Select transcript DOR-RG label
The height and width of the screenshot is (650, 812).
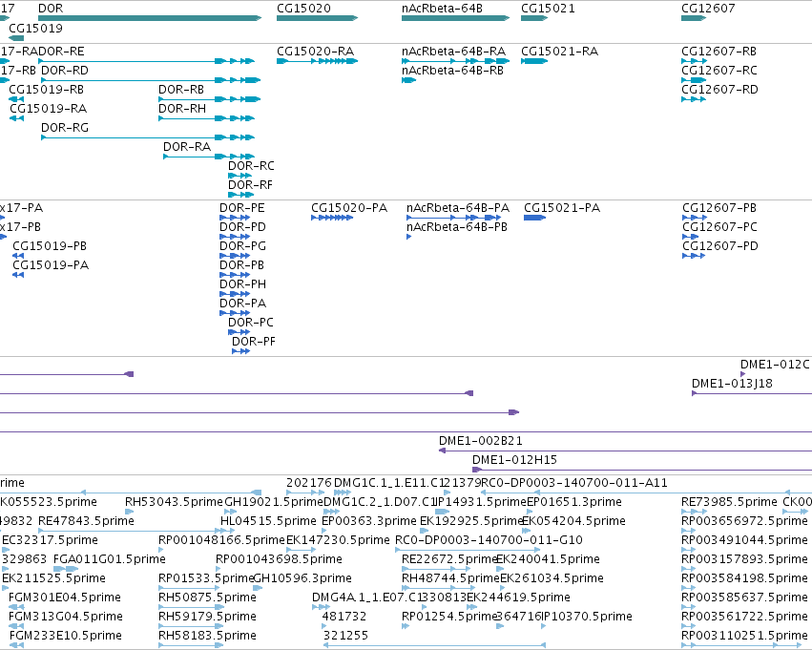(65, 127)
